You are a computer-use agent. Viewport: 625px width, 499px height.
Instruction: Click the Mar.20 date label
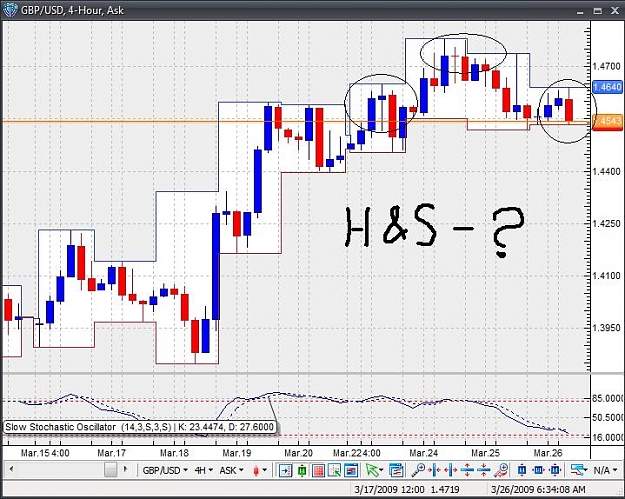(x=299, y=453)
